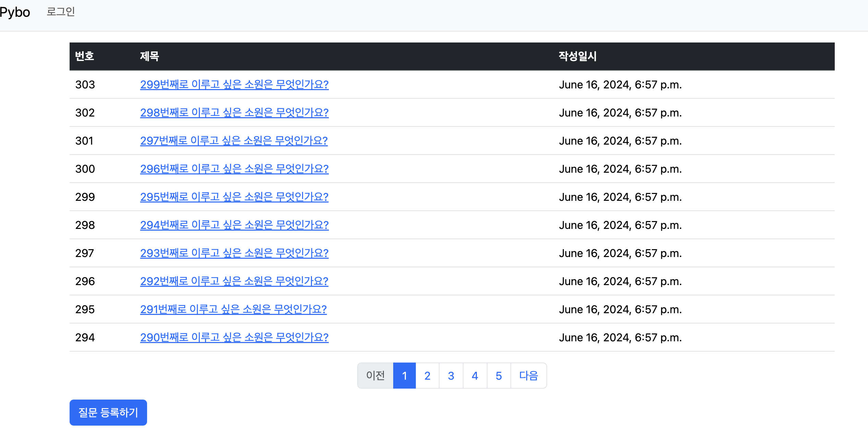This screenshot has width=868, height=440.
Task: Go to pagination page 2
Action: 427,376
